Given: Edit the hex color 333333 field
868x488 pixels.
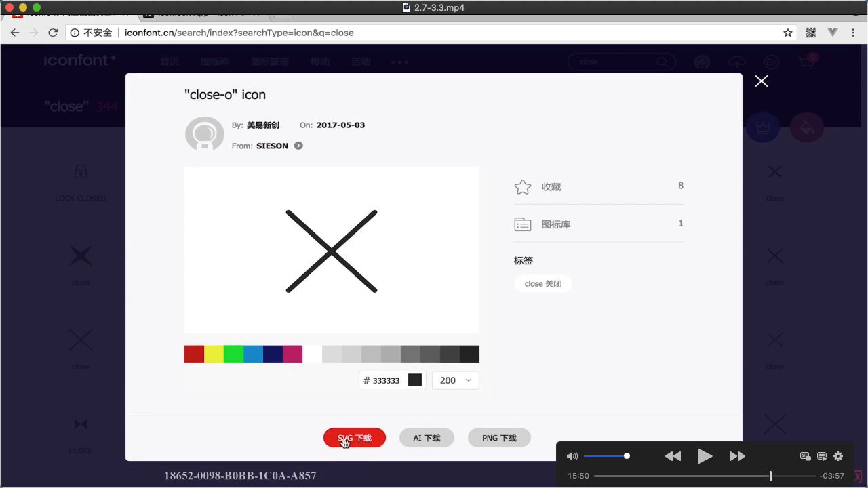Looking at the screenshot, I should pyautogui.click(x=386, y=381).
